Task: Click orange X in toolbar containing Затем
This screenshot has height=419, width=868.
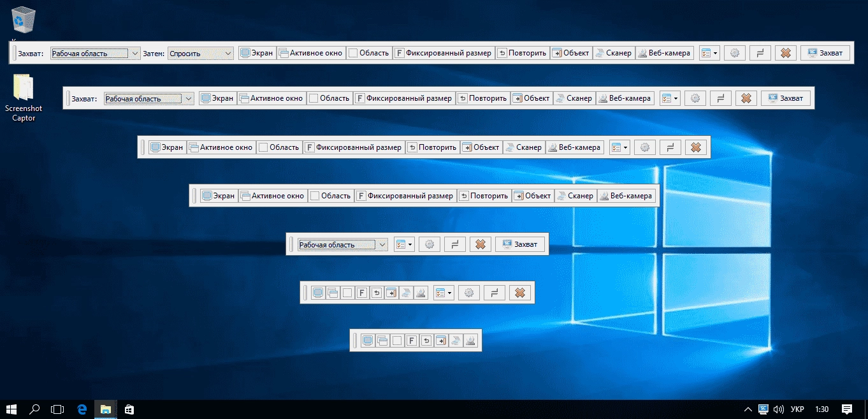Action: 786,53
